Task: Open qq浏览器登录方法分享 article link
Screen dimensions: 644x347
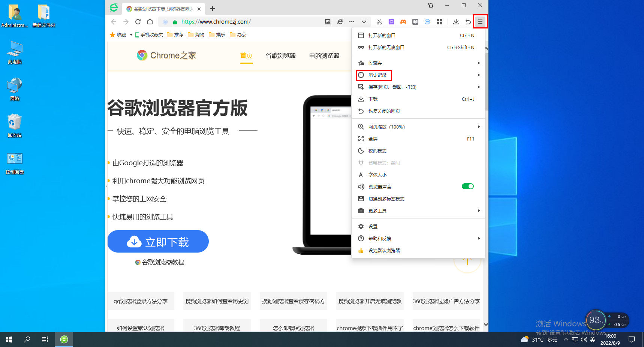Action: tap(141, 301)
